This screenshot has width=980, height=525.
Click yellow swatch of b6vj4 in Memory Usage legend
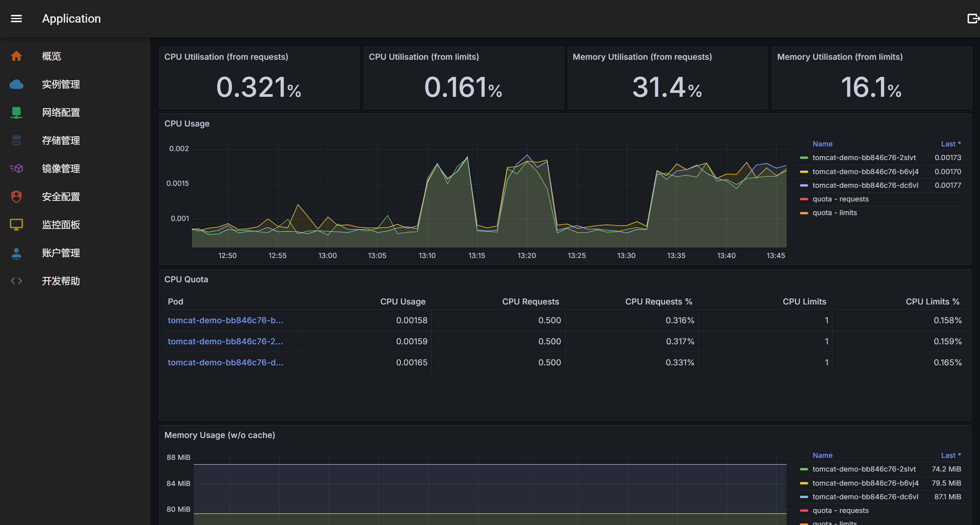tap(804, 483)
